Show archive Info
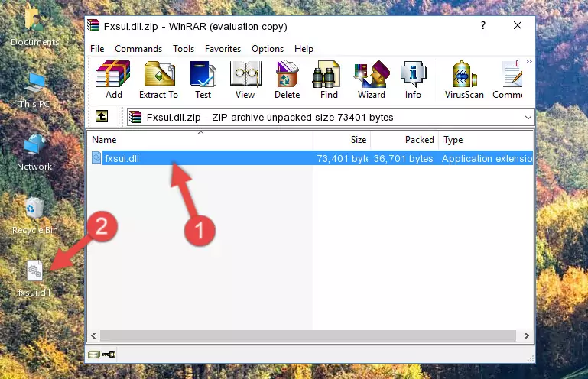 click(x=413, y=79)
